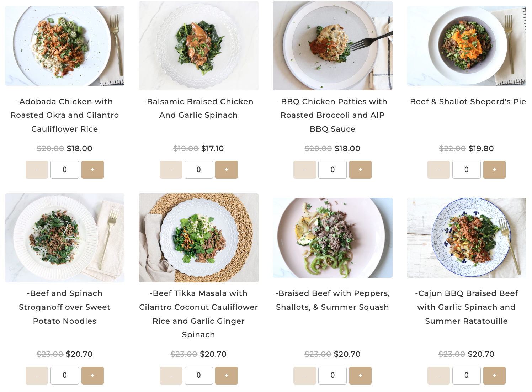Add one Beef and Spinach Stroganoff
This screenshot has height=392, width=532.
92,376
